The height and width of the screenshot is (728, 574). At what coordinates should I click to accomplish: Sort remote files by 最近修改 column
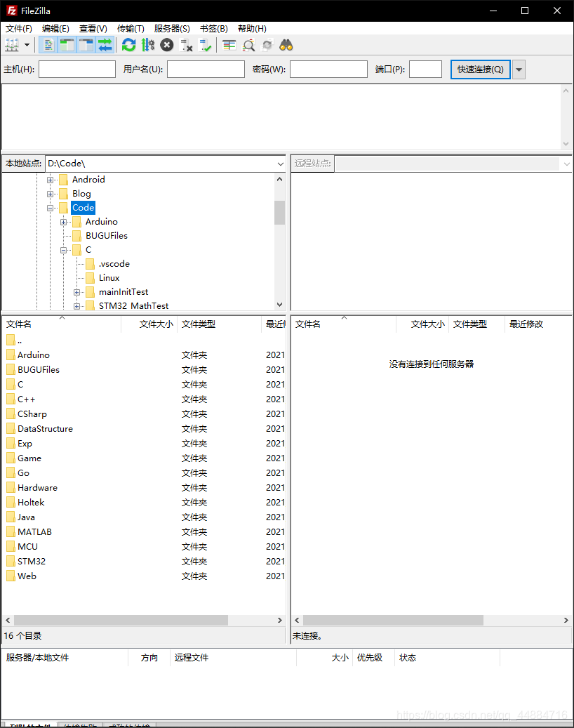tap(538, 324)
